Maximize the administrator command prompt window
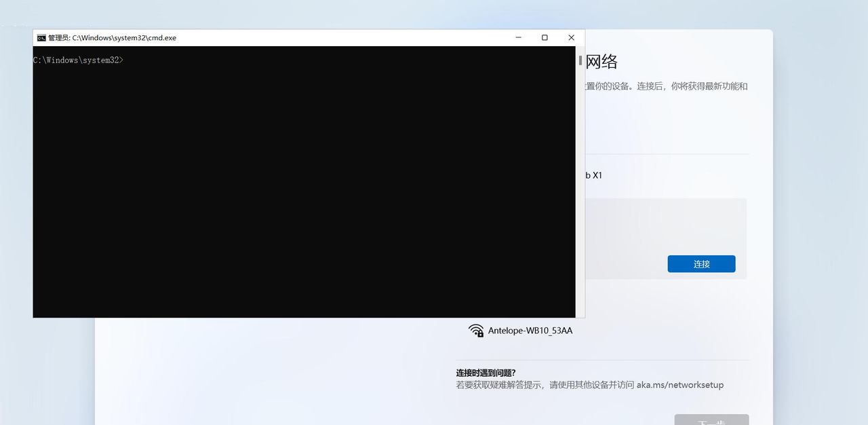 (x=545, y=37)
